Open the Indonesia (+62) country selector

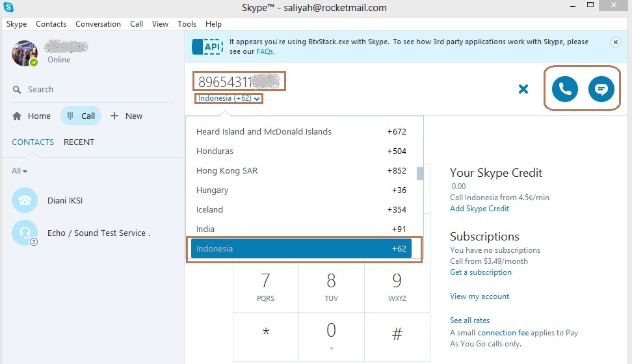click(228, 98)
